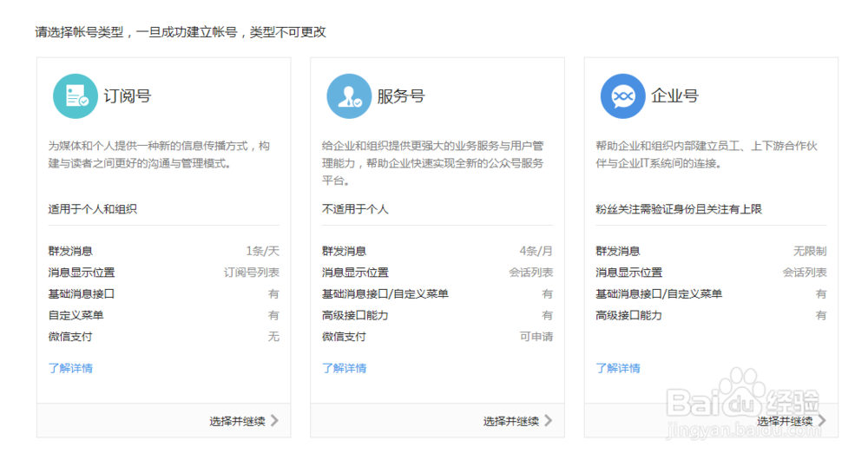Click 会话列表 value in 服务号 card

pos(531,273)
